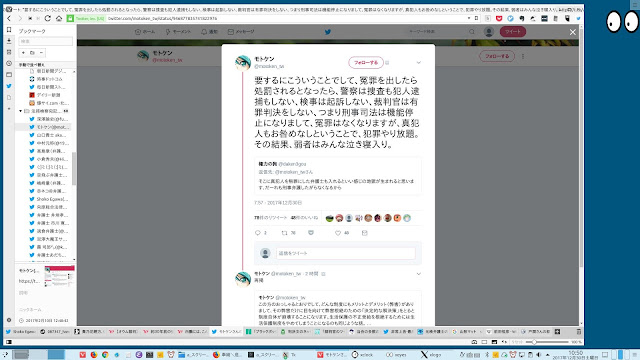Viewport: 640px width, 360px height.
Task: Click the Messages nav item on Twitter
Action: click(241, 31)
